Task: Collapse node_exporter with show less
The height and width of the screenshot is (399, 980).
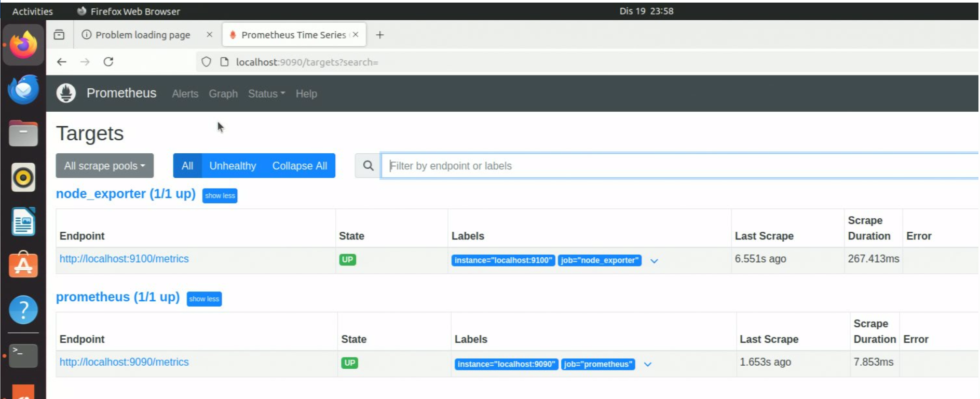Action: tap(220, 195)
